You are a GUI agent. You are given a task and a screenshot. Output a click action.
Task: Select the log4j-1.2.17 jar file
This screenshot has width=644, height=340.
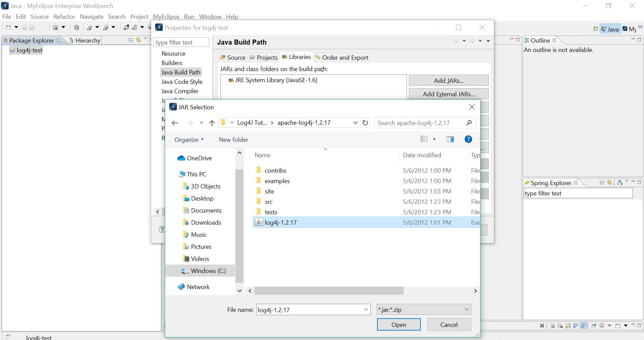point(366,222)
